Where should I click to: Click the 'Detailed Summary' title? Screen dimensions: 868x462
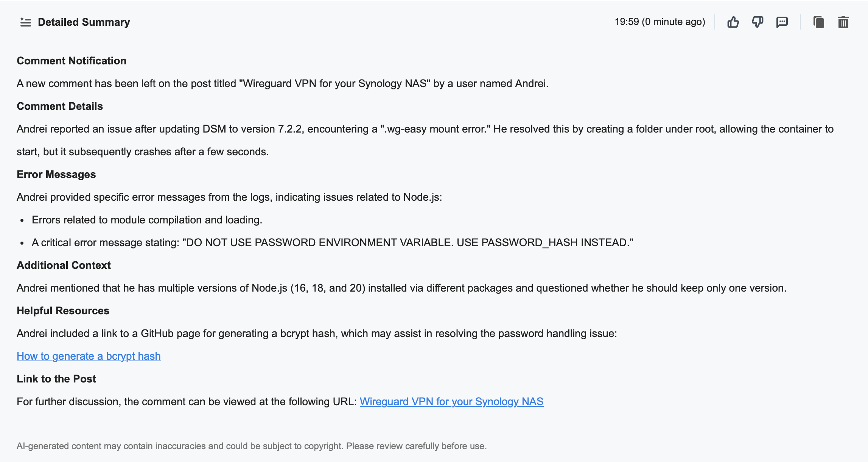tap(84, 22)
